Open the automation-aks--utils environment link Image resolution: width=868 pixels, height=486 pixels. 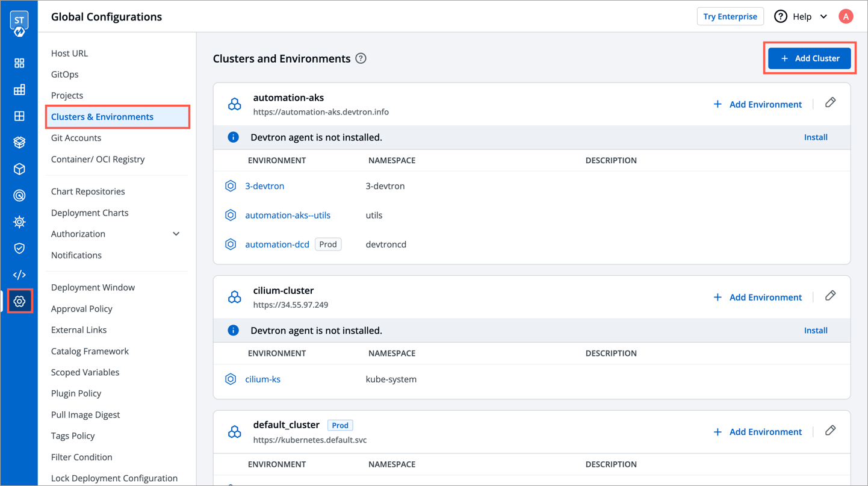[x=288, y=215]
